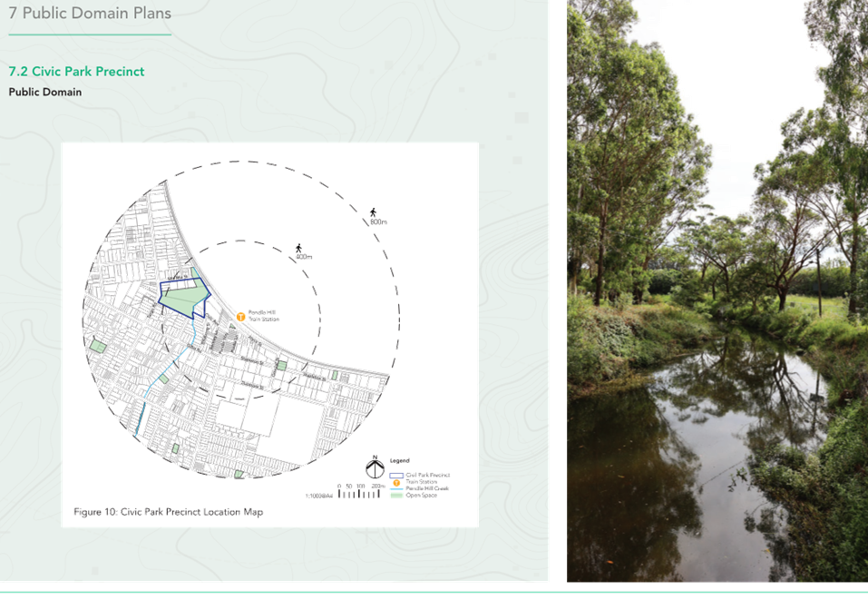Screen dimensions: 868x600
Task: Click the orange train station marker on map
Action: tap(240, 316)
